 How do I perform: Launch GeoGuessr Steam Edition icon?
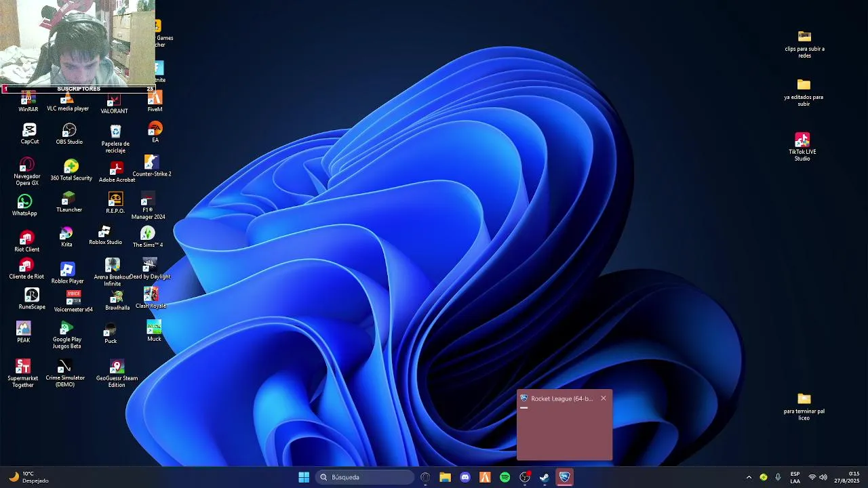(117, 374)
